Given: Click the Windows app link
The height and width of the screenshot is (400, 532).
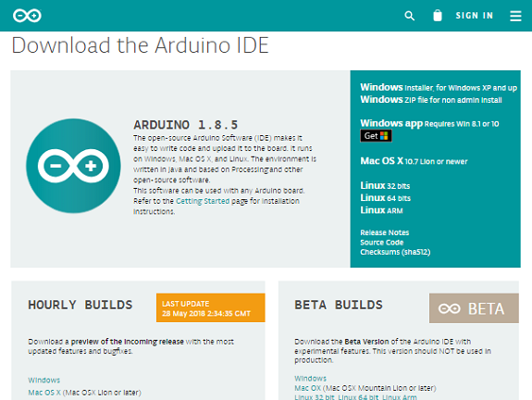Looking at the screenshot, I should 429,123.
